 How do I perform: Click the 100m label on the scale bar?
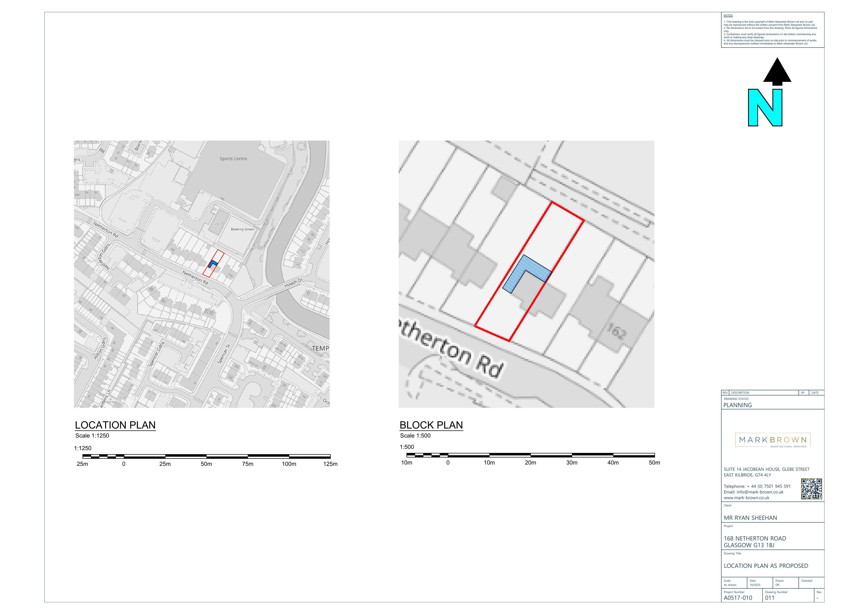point(289,464)
